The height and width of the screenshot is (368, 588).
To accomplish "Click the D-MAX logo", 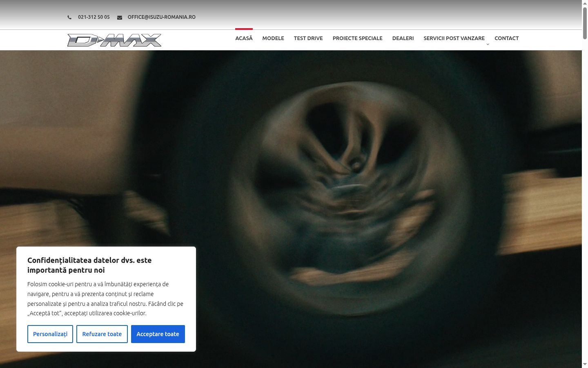I will 114,40.
